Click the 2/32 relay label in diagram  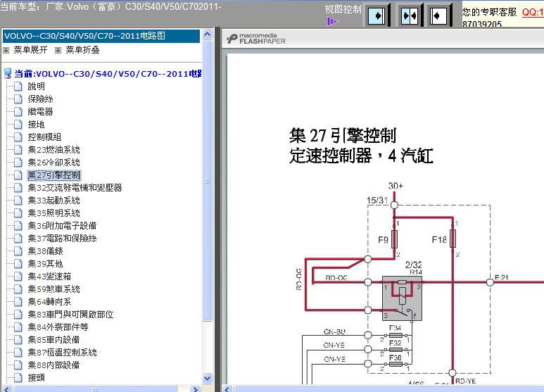414,265
